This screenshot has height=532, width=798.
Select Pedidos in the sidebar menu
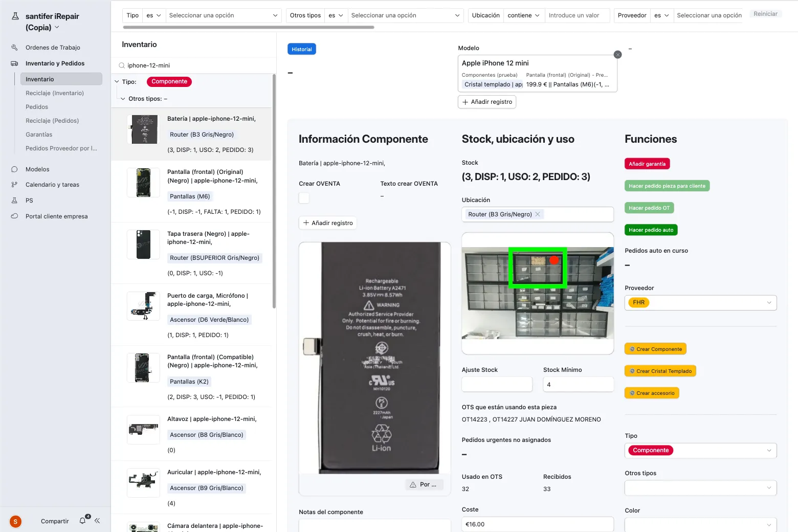coord(36,106)
